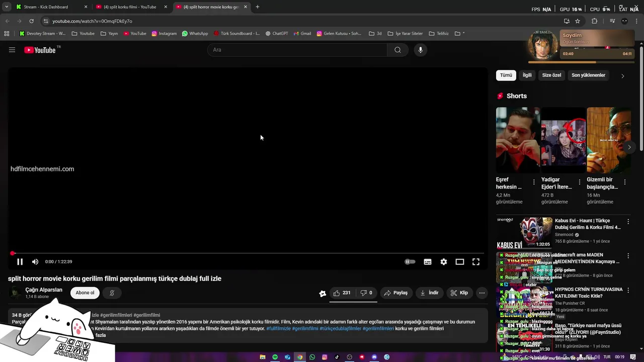Reload the page
This screenshot has width=644, height=362.
point(31,21)
